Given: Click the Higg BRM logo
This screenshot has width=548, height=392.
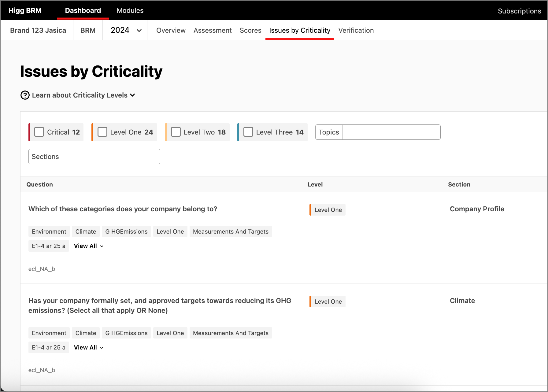Looking at the screenshot, I should tap(25, 10).
